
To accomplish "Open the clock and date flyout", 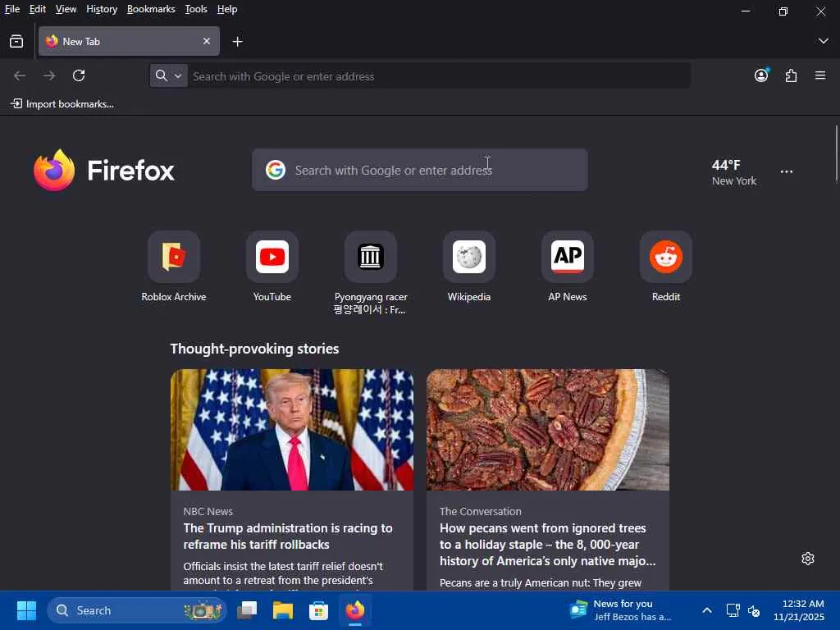I will point(799,610).
